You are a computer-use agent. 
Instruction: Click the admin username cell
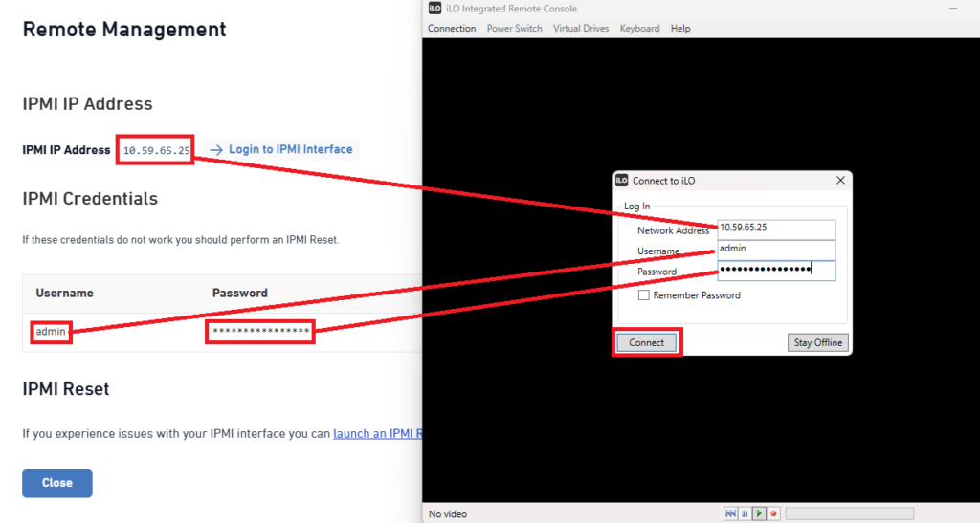[51, 332]
